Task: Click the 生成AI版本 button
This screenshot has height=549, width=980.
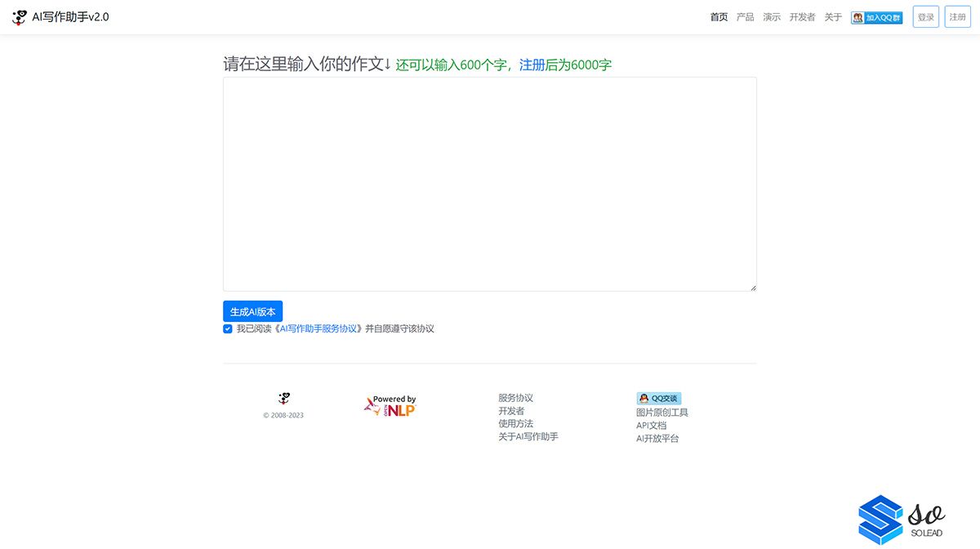Action: pyautogui.click(x=252, y=311)
